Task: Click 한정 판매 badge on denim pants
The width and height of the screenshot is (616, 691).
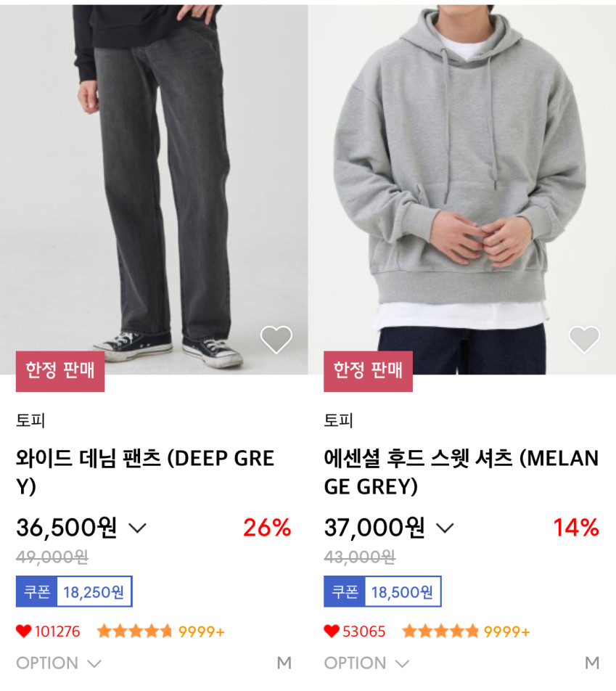Action: click(x=60, y=371)
